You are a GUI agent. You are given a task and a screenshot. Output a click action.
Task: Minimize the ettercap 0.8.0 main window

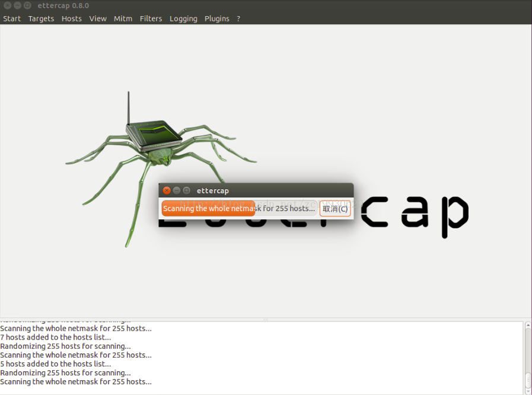[x=18, y=5]
